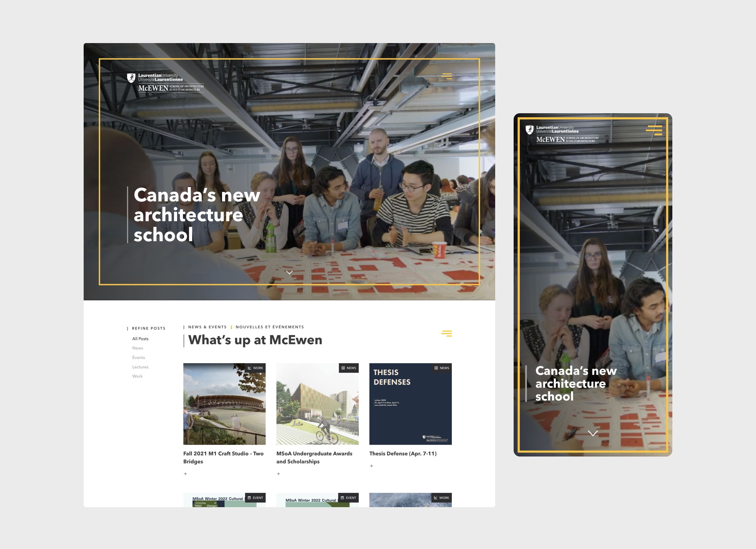The width and height of the screenshot is (756, 549).
Task: Open Fall 2021 M1 Craft Studio thumbnail
Action: pyautogui.click(x=224, y=404)
